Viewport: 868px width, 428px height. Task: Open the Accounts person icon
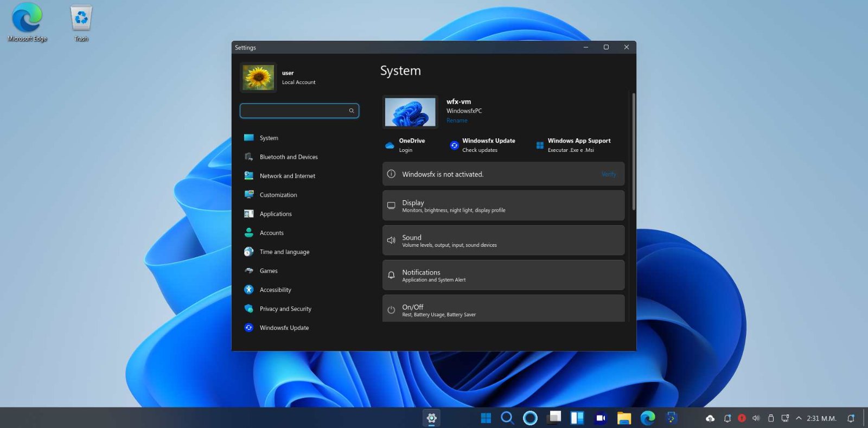[x=249, y=233]
